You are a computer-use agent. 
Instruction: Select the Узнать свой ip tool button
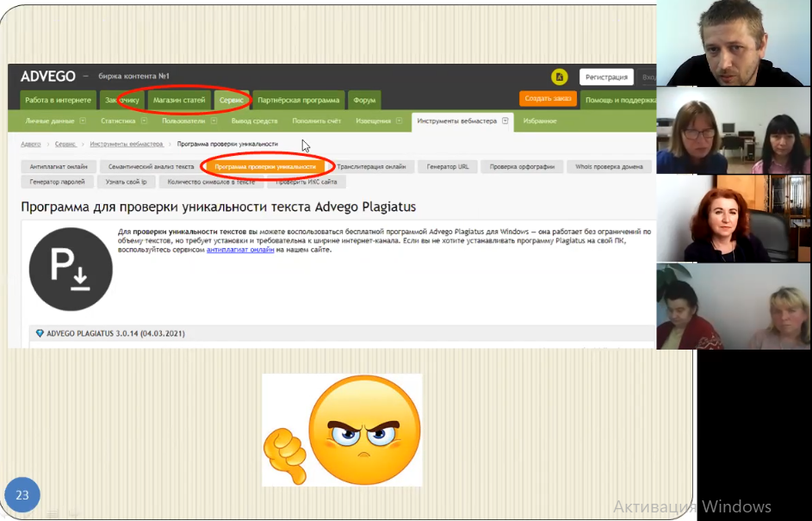127,182
